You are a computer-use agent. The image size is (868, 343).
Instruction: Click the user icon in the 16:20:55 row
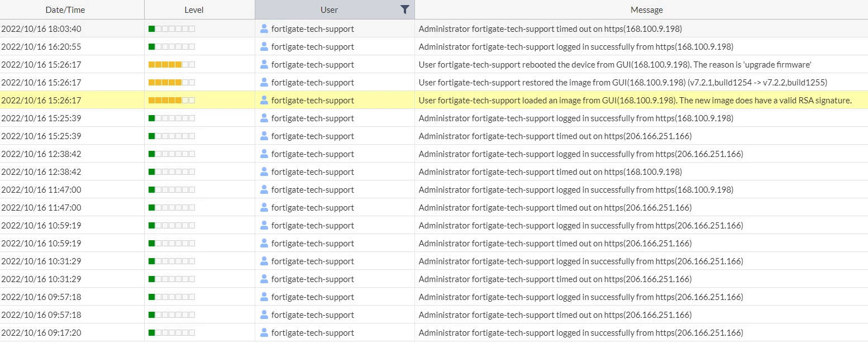264,46
